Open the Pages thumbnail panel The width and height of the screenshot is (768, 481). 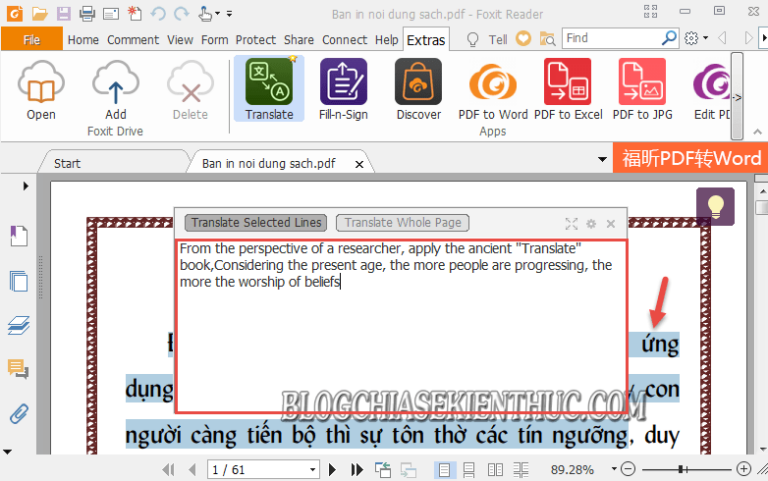click(x=19, y=281)
